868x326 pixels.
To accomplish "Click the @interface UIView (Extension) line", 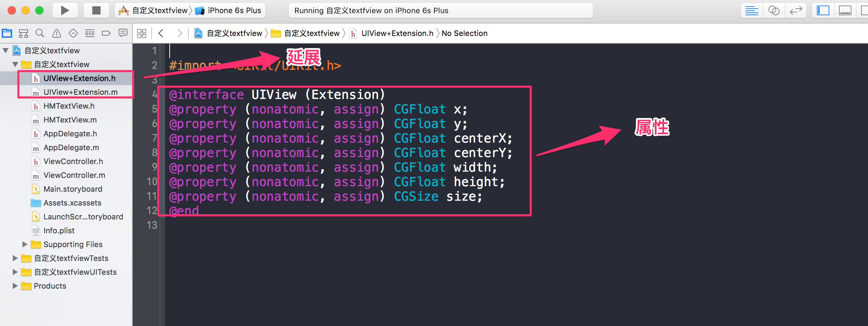I will pos(277,94).
